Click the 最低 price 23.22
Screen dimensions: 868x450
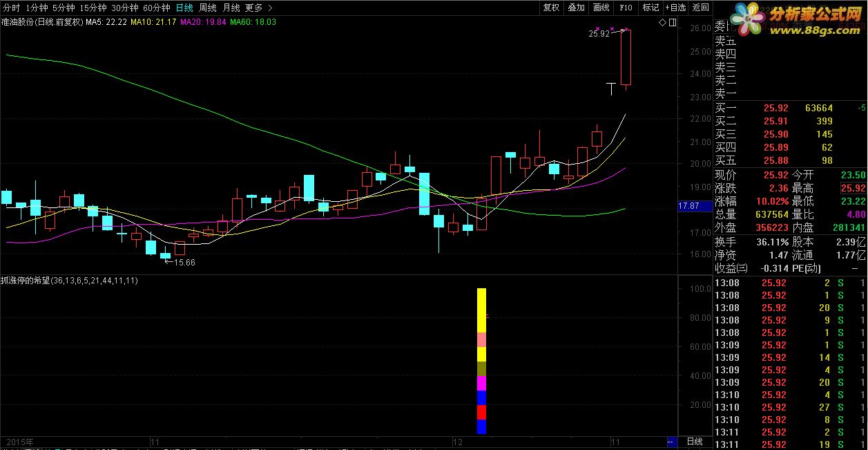coord(853,201)
